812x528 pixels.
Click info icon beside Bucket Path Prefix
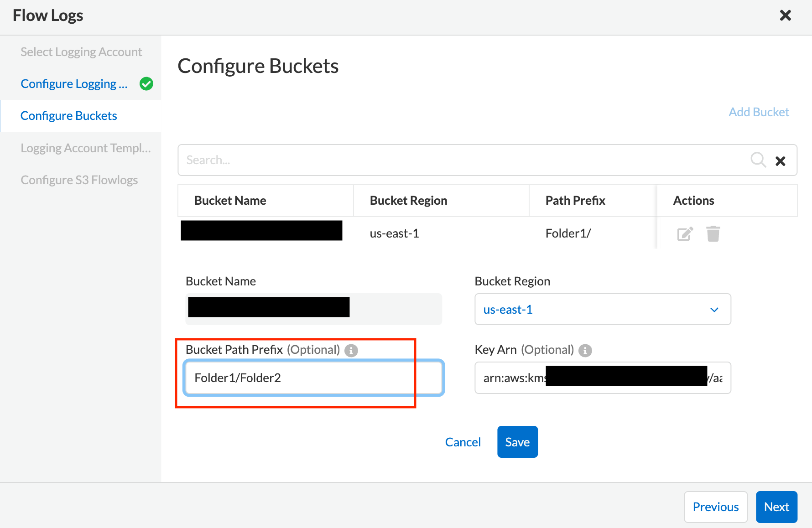pyautogui.click(x=351, y=351)
